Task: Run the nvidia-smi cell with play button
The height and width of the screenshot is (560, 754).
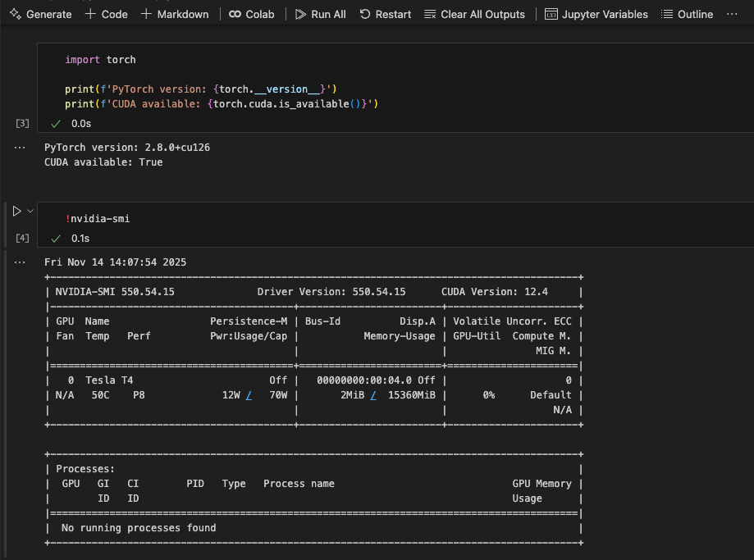Action: point(16,211)
